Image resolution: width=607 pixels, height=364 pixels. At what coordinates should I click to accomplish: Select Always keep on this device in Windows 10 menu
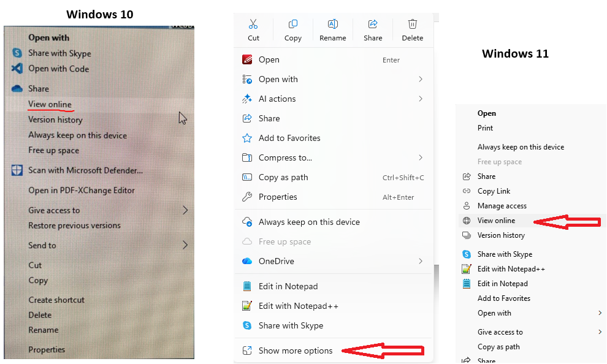(x=77, y=135)
